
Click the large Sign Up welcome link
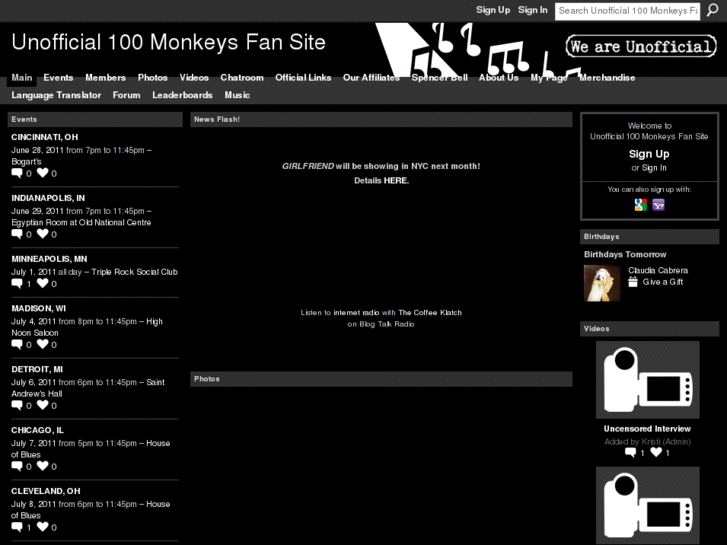[x=649, y=154]
